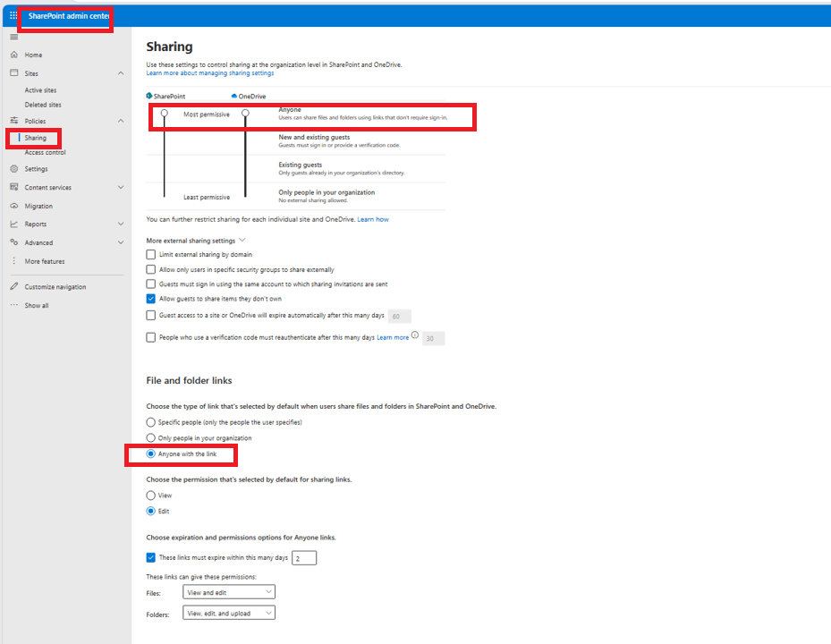Open the Folders permissions dropdown
Screen dimensions: 831x644
point(229,614)
